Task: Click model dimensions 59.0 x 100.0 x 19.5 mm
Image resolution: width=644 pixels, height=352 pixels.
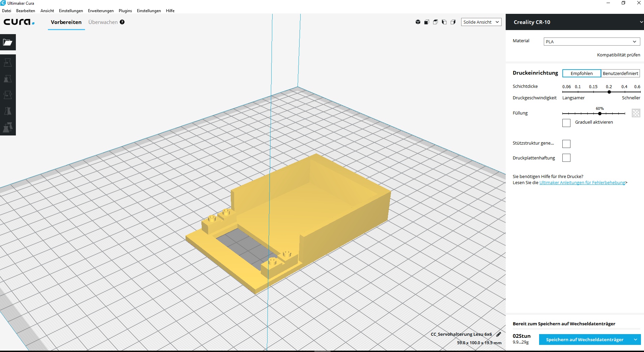Action: (479, 343)
